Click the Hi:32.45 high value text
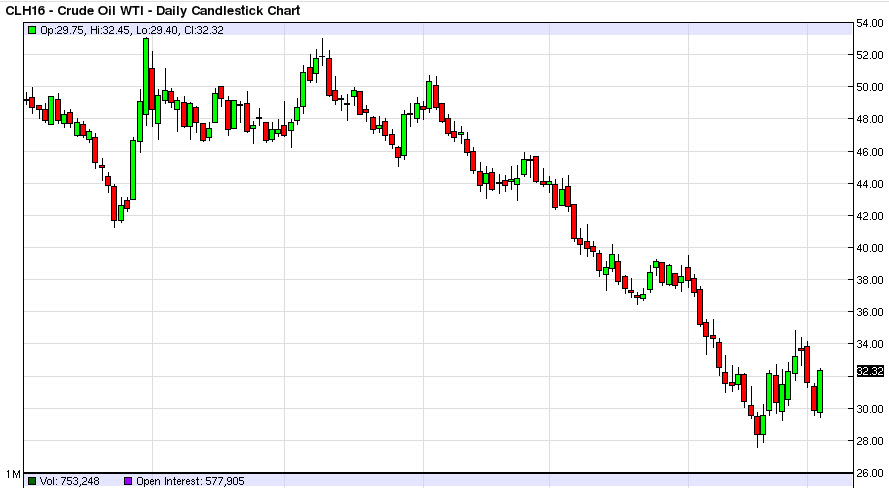The width and height of the screenshot is (889, 488). coord(110,30)
